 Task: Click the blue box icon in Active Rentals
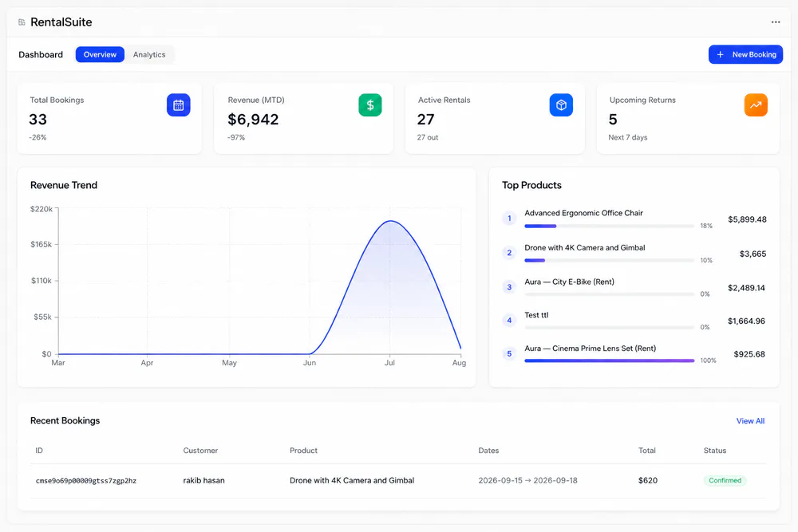[561, 104]
